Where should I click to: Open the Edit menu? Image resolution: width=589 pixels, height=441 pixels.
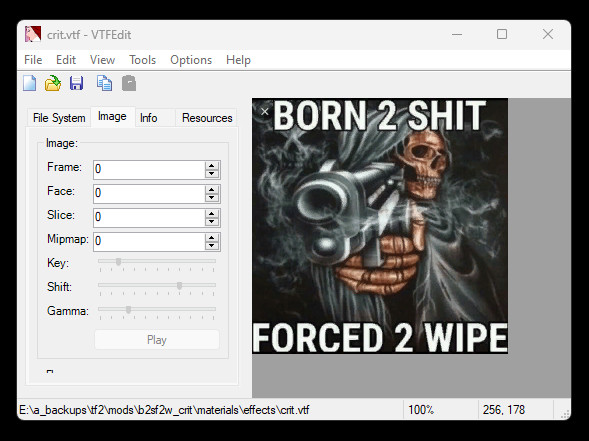(66, 60)
